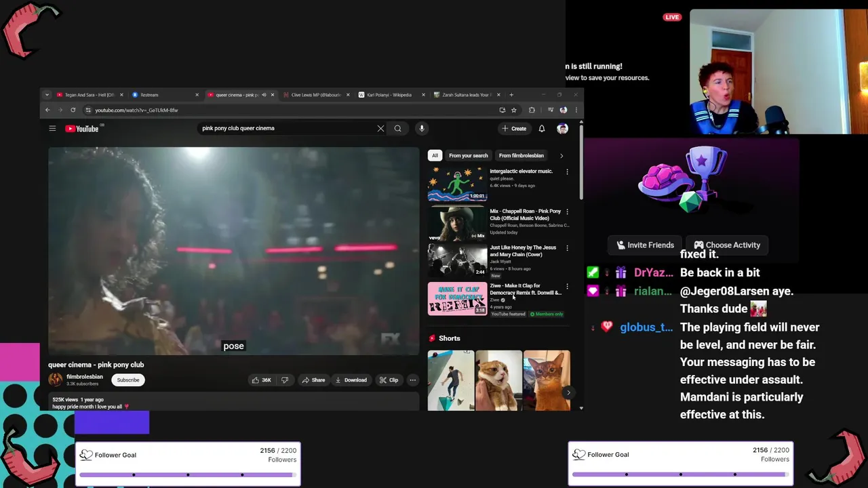Play Intergalactic elevator music thumbnail

457,184
